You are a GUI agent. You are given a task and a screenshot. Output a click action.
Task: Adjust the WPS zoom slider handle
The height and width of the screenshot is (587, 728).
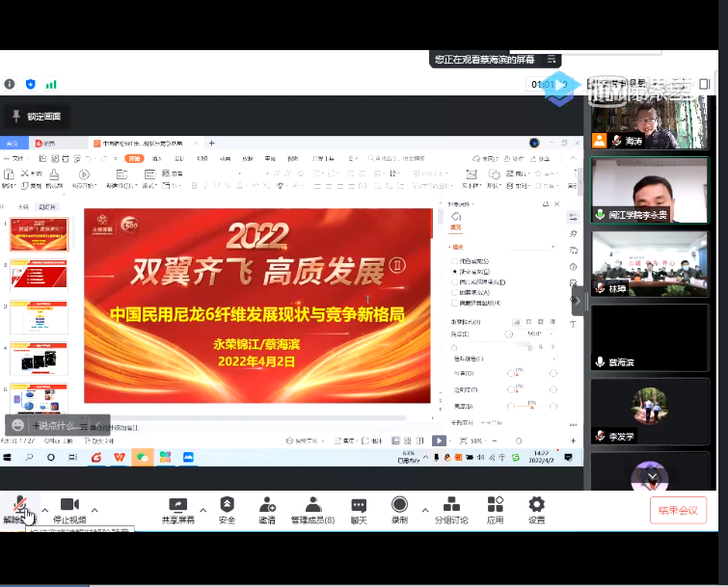tap(519, 440)
